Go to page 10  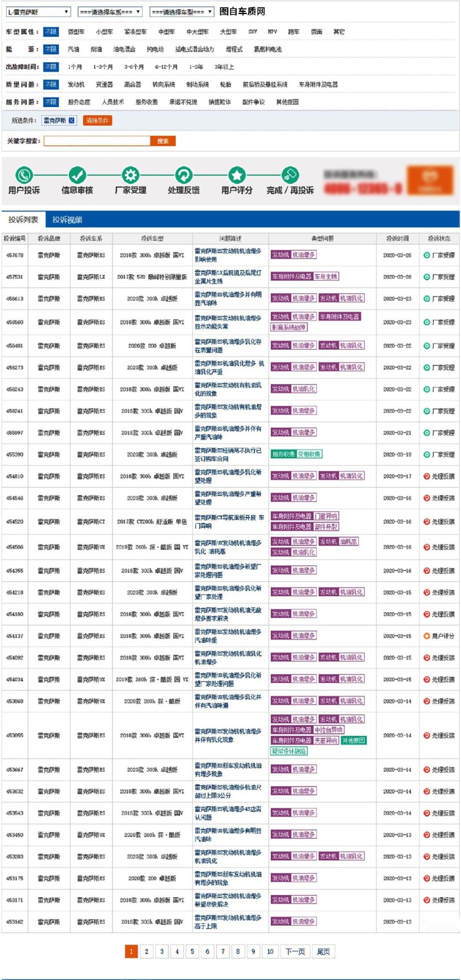(x=270, y=951)
